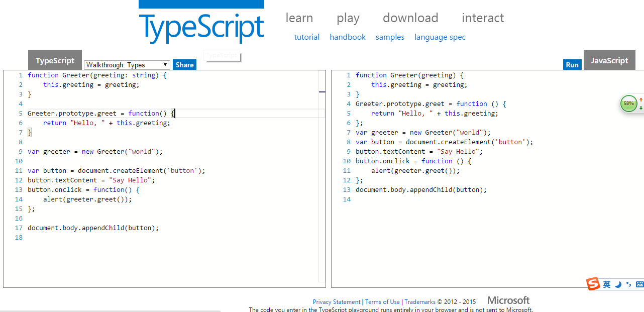644x312 pixels.
Task: Open the Walkthrough: Types dropdown
Action: click(127, 65)
